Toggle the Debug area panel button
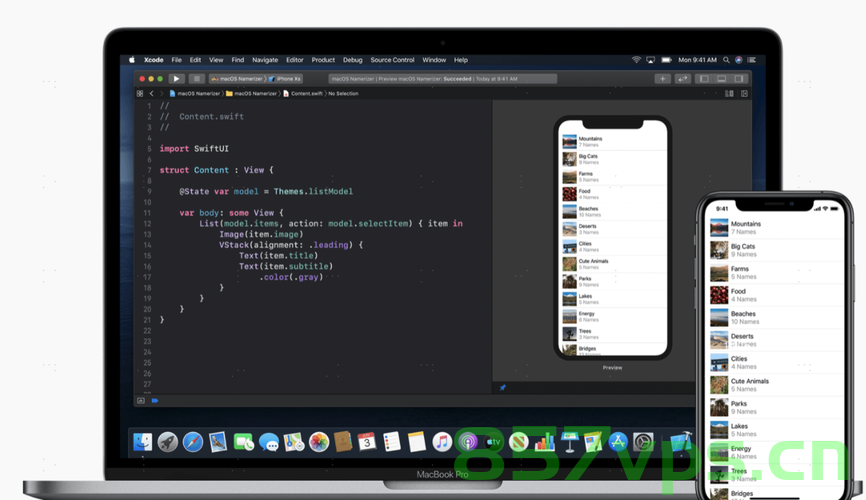The height and width of the screenshot is (500, 866). [721, 78]
